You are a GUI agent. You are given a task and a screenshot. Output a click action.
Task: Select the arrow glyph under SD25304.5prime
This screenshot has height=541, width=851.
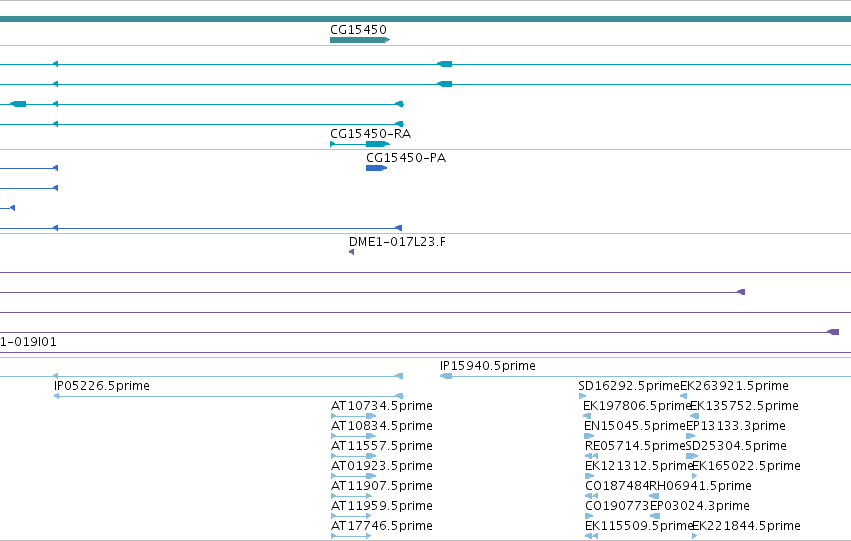[x=691, y=456]
